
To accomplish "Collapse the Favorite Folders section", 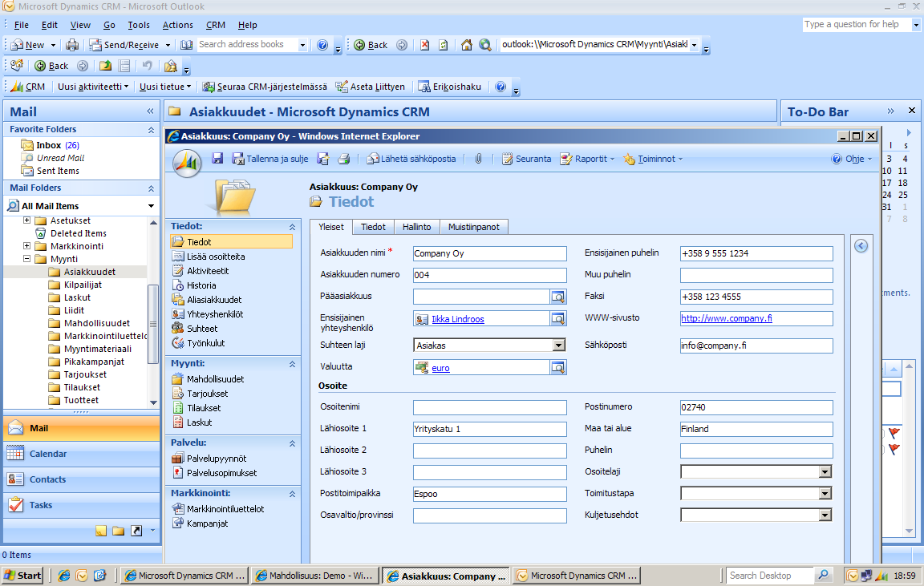I will [151, 130].
